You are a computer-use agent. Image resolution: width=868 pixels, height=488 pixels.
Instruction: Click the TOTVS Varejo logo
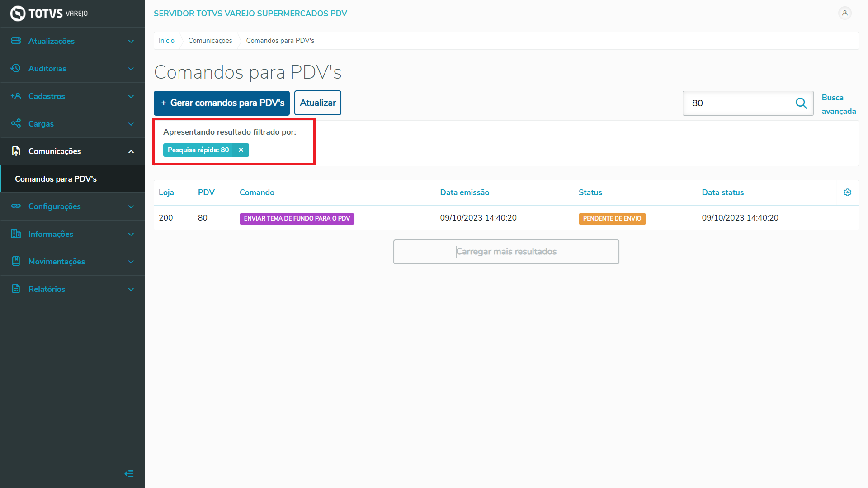[x=49, y=14]
